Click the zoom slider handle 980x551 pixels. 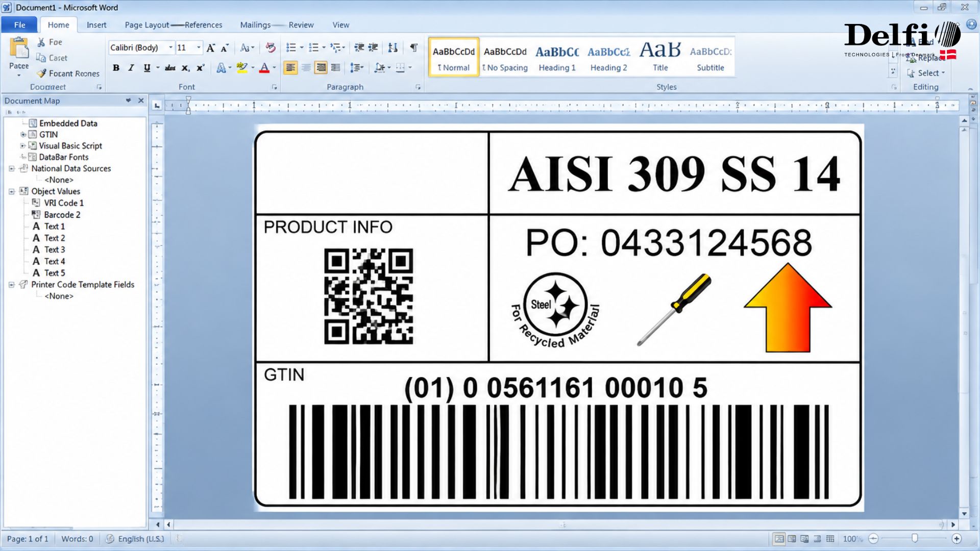point(915,539)
